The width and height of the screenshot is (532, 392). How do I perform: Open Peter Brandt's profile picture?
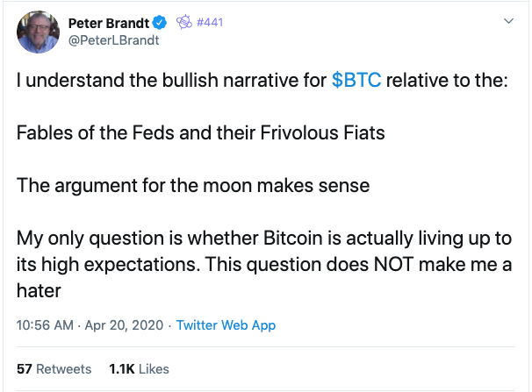tap(38, 32)
